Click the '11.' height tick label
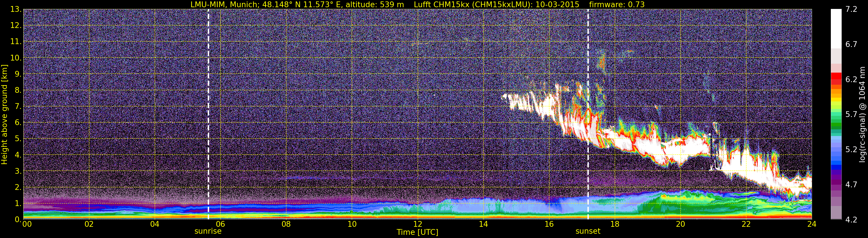Screen dimensions: 868x238 tap(16, 42)
